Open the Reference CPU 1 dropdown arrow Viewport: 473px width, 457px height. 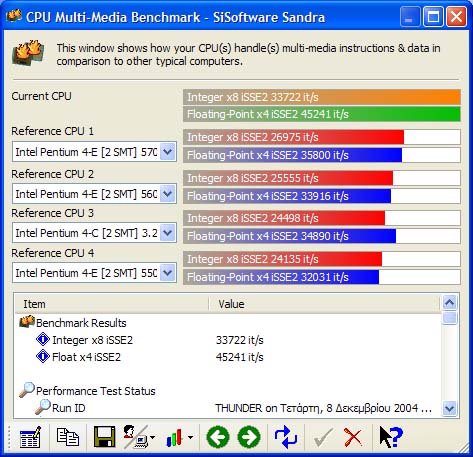168,152
